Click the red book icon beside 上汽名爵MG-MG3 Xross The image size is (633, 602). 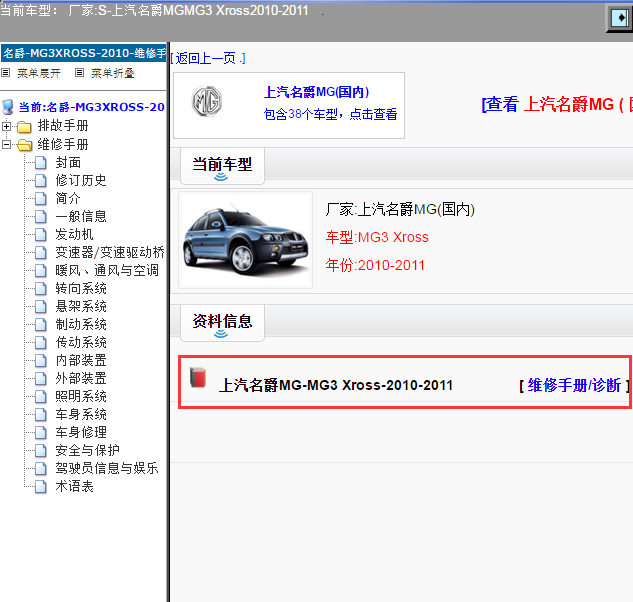[198, 378]
